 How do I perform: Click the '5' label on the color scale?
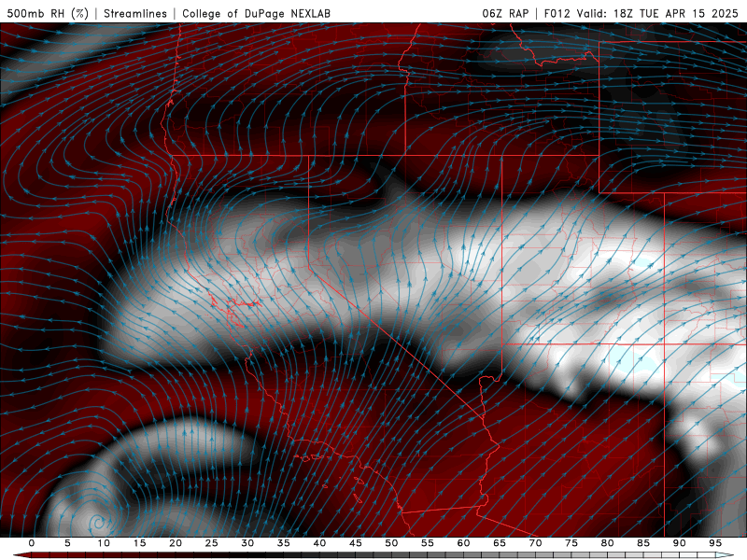tap(67, 543)
